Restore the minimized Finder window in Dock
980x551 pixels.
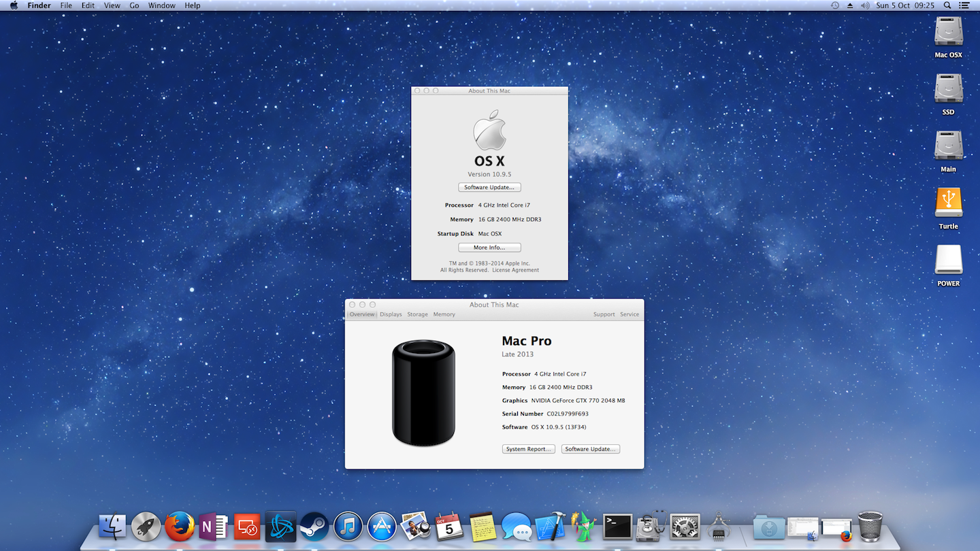tap(802, 528)
